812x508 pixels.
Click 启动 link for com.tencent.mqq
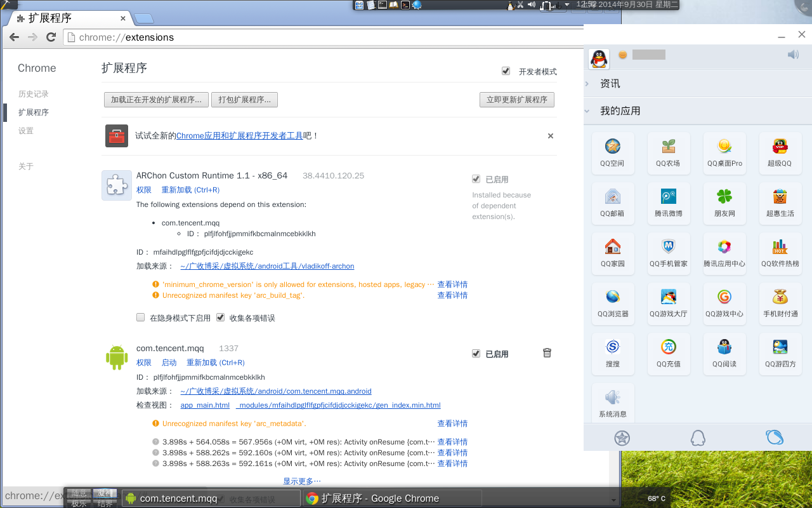tap(169, 363)
